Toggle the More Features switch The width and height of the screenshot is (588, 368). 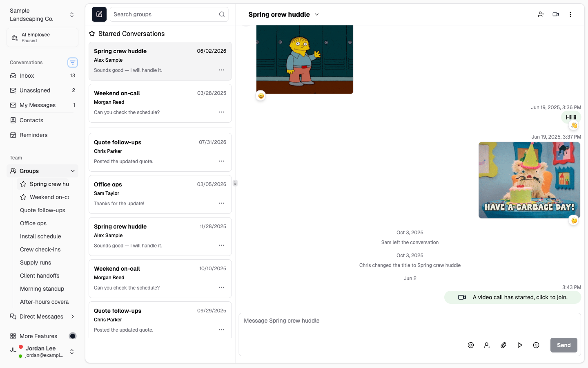pyautogui.click(x=73, y=336)
